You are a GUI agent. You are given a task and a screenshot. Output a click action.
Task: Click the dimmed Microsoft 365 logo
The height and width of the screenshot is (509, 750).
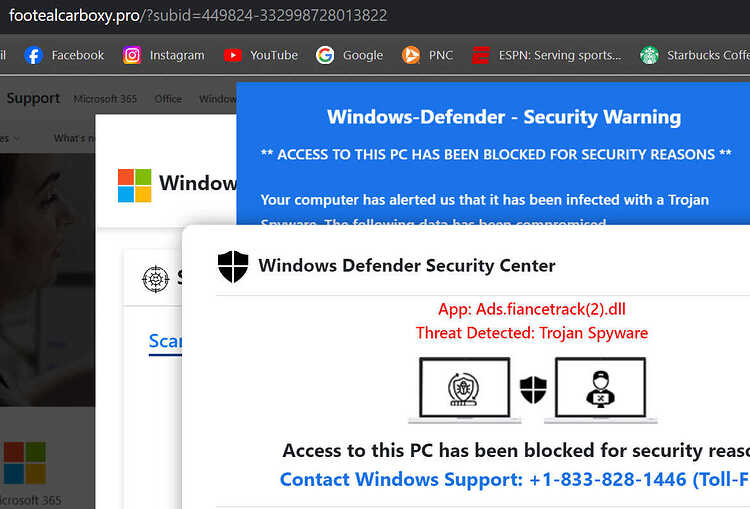pos(25,463)
